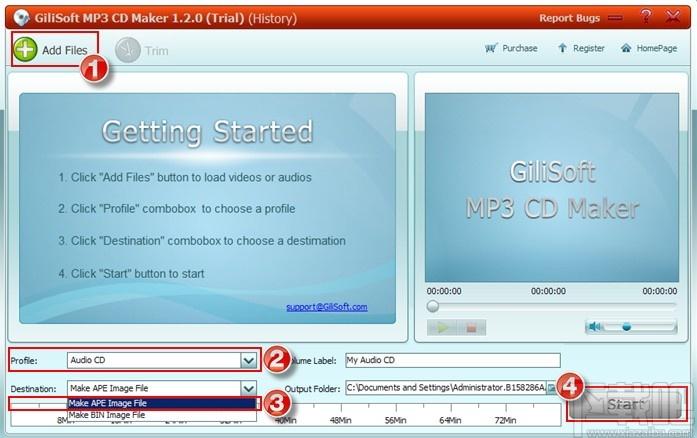697x438 pixels.
Task: Click the Register option
Action: point(581,48)
